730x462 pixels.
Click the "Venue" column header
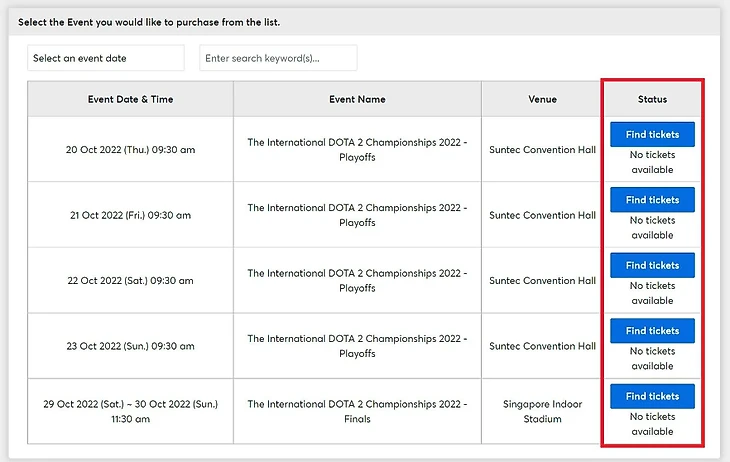(542, 99)
